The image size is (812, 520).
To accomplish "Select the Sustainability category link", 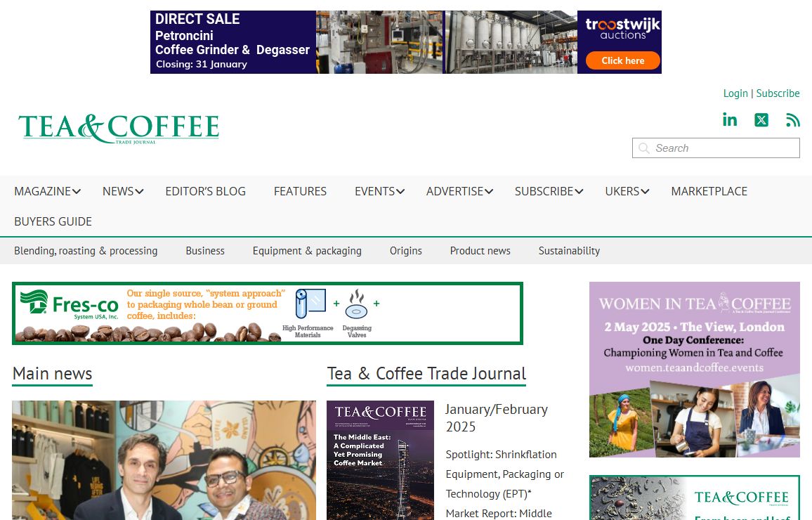I will 569,251.
